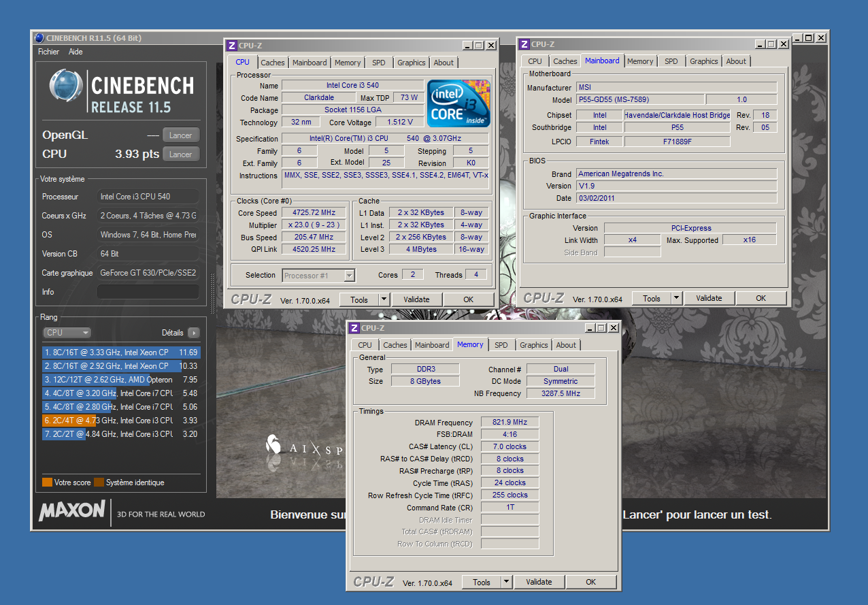868x605 pixels.
Task: Click OK in the Mainboard window
Action: (x=761, y=298)
